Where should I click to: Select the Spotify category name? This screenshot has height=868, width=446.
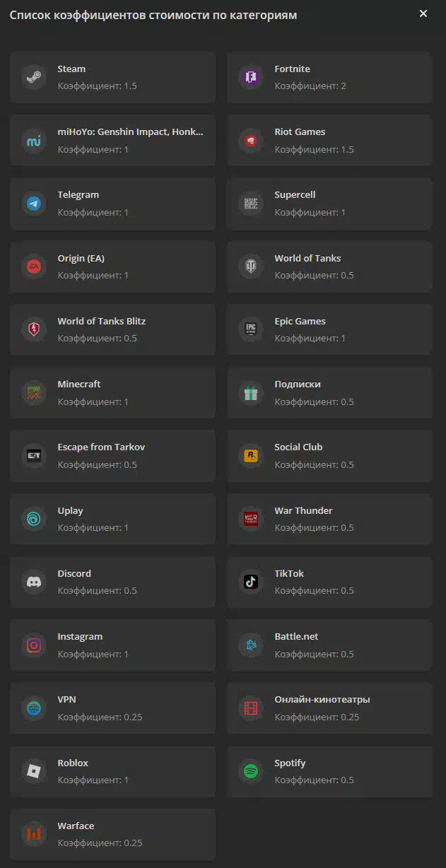click(x=290, y=763)
